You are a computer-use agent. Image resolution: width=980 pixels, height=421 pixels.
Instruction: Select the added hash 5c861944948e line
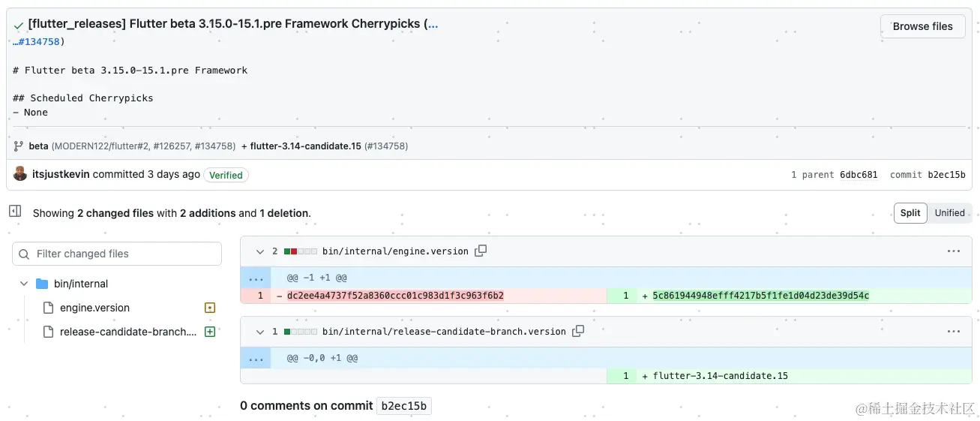point(760,296)
